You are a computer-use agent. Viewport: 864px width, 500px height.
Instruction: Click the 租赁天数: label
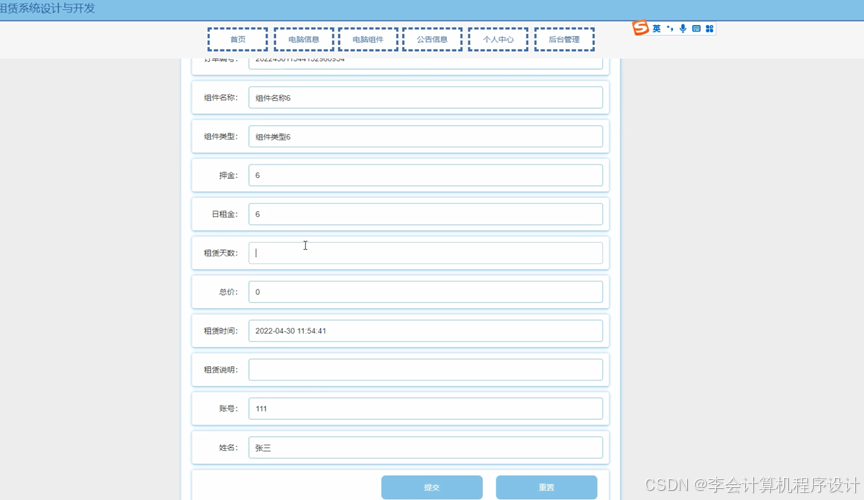tap(221, 253)
